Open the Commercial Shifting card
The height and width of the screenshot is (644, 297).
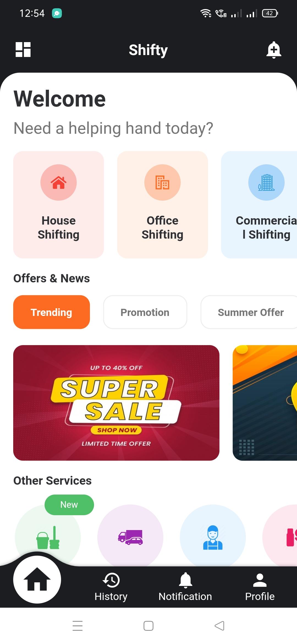pos(259,204)
